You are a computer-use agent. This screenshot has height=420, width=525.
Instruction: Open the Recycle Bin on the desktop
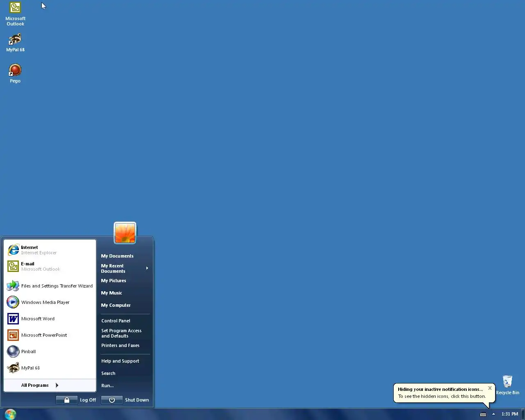click(x=507, y=385)
